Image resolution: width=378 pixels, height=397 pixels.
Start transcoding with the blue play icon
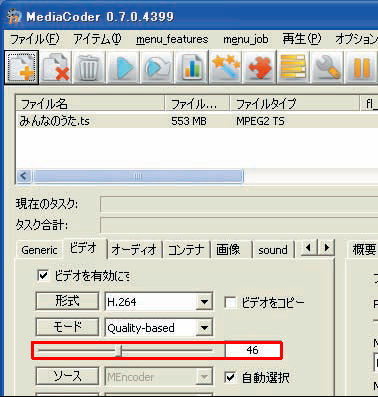click(x=123, y=68)
